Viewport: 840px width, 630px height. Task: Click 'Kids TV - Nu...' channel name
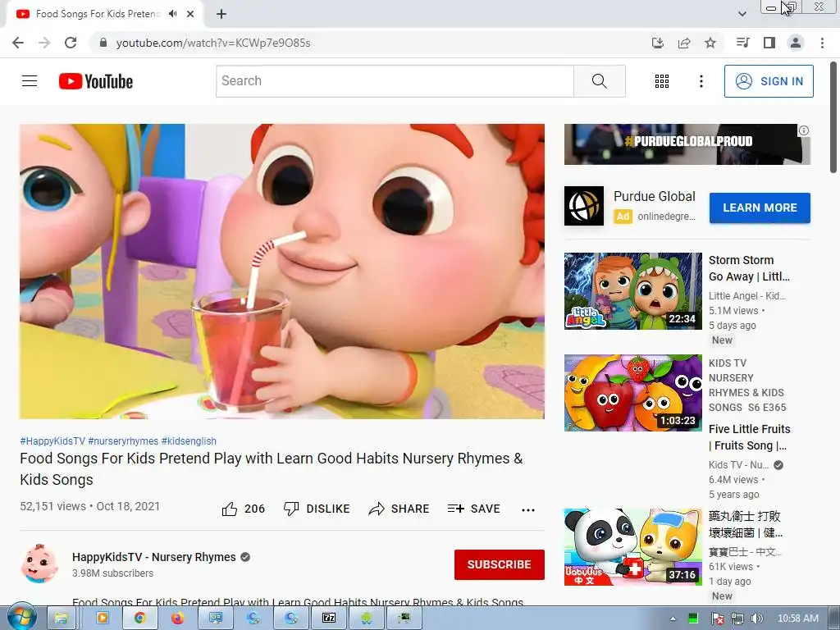tap(739, 464)
